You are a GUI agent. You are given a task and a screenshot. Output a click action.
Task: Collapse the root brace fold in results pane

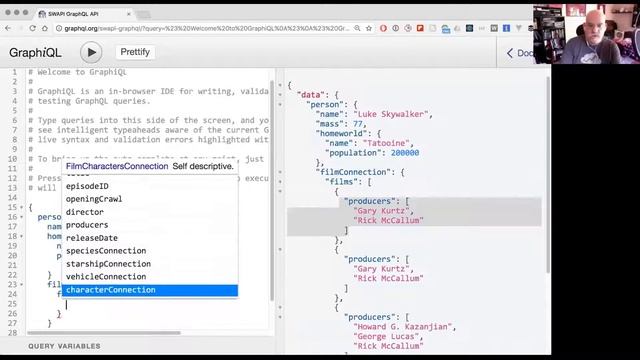pyautogui.click(x=280, y=85)
